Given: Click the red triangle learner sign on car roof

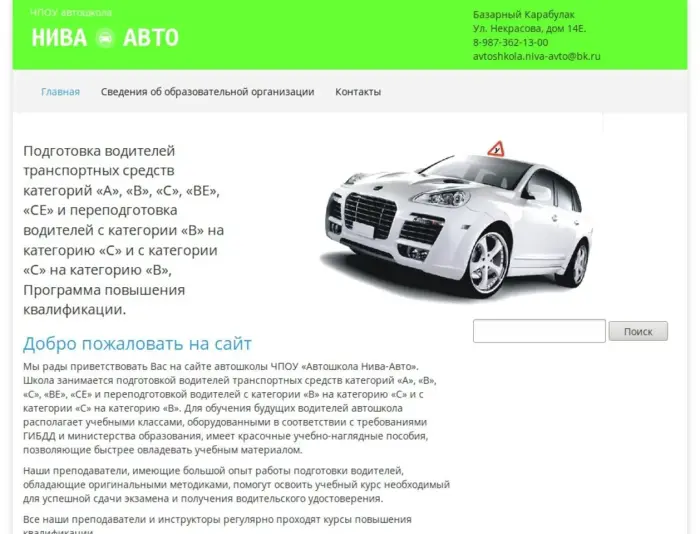Looking at the screenshot, I should click(496, 149).
